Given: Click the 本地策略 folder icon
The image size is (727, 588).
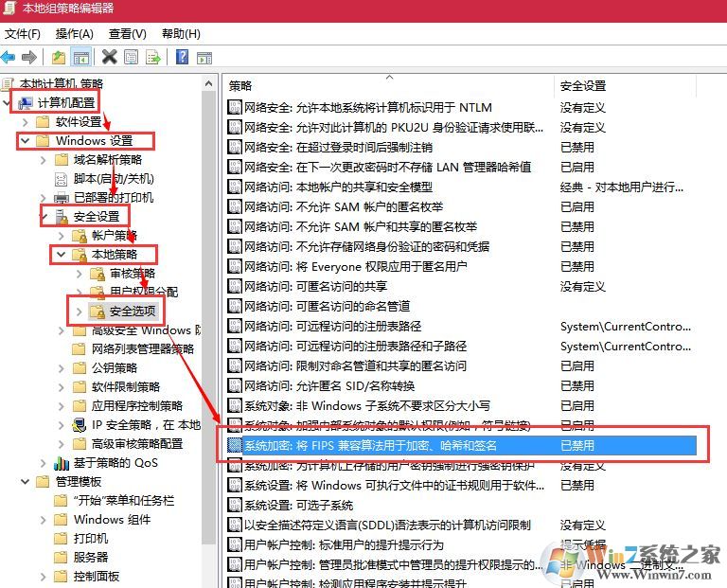Looking at the screenshot, I should [80, 255].
